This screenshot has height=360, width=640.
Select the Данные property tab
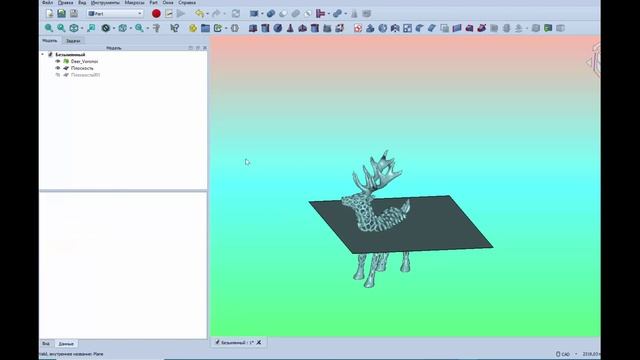coord(66,344)
